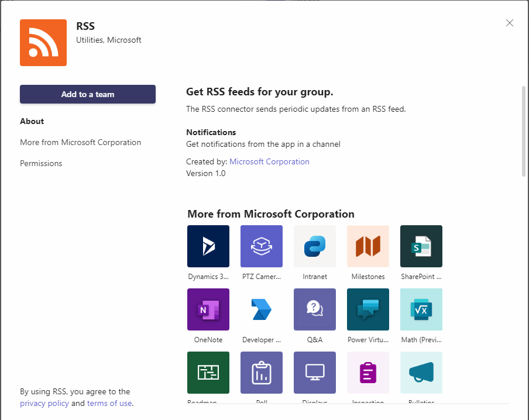This screenshot has width=529, height=420.
Task: Click the Add to a team button
Action: pyautogui.click(x=88, y=94)
